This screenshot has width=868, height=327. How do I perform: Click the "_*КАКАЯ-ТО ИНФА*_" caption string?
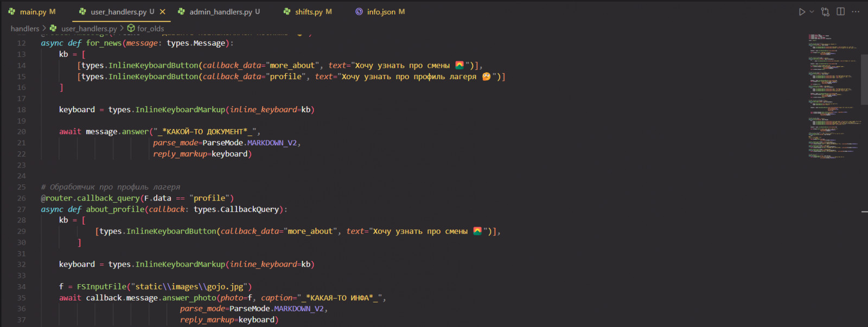pos(339,298)
